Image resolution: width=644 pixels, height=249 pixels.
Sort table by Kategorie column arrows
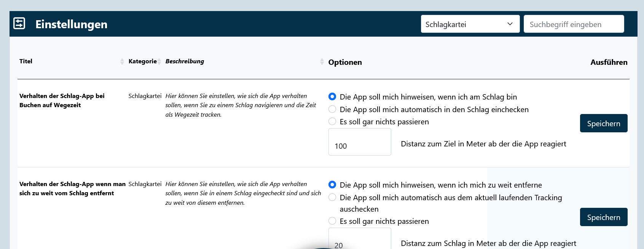click(x=159, y=61)
